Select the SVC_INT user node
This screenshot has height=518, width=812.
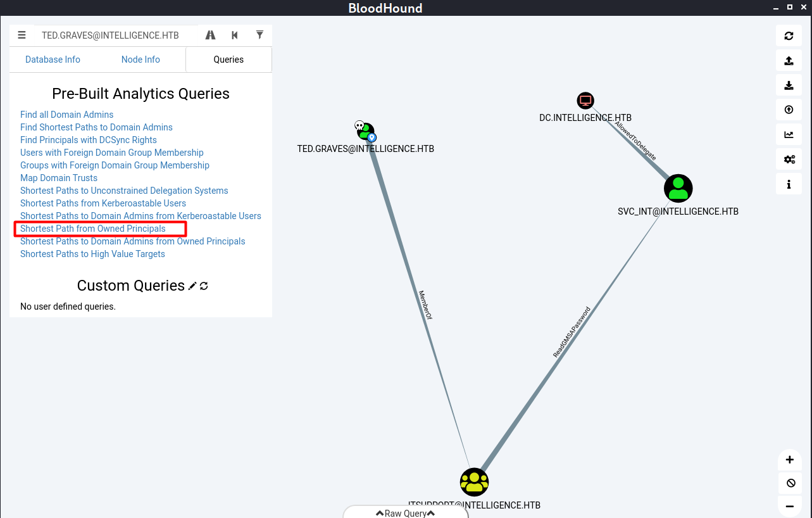678,188
